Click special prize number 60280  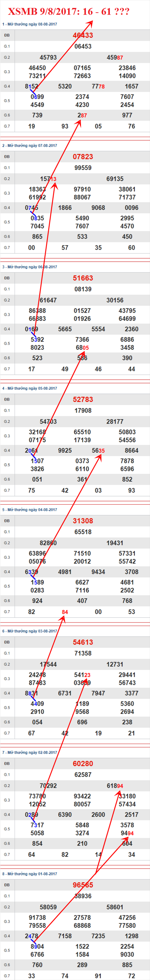pos(83,763)
